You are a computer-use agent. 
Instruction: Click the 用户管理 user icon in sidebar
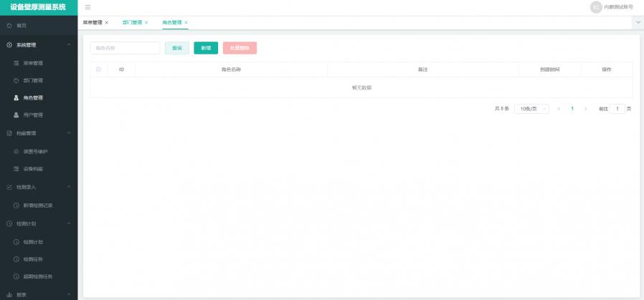[x=16, y=115]
